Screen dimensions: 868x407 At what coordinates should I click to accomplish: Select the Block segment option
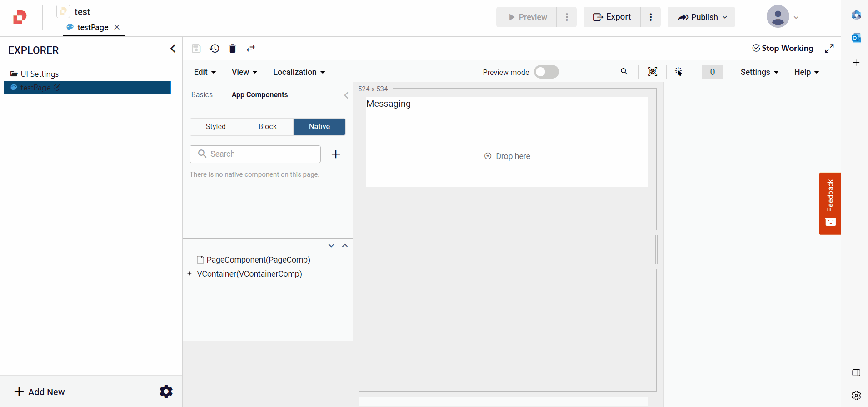point(267,127)
